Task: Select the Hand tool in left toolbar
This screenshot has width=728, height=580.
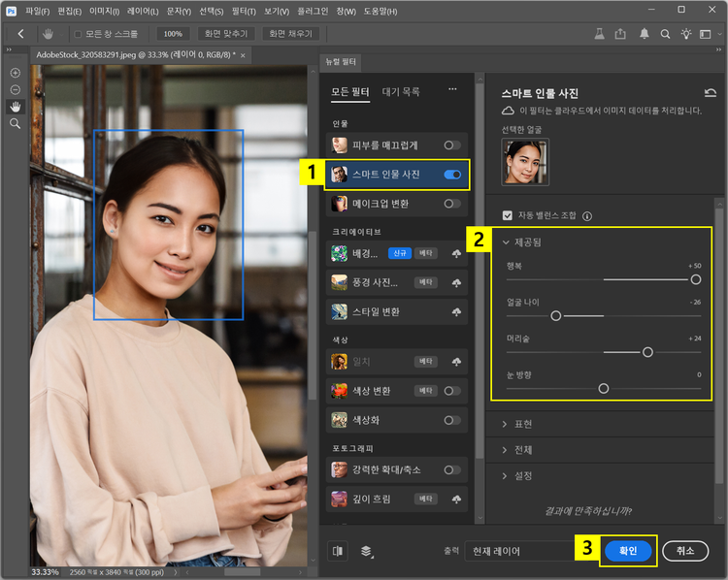Action: pyautogui.click(x=15, y=107)
